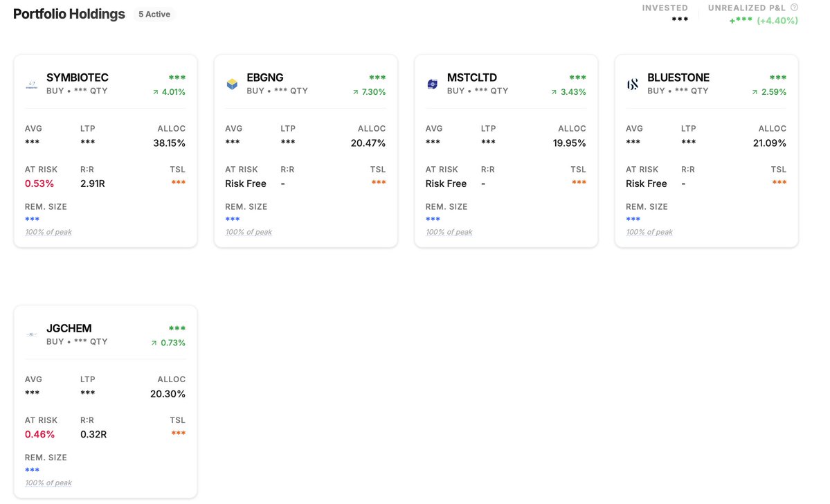Click EBGNG 7.30% gain value
This screenshot has height=504, width=830.
(374, 92)
